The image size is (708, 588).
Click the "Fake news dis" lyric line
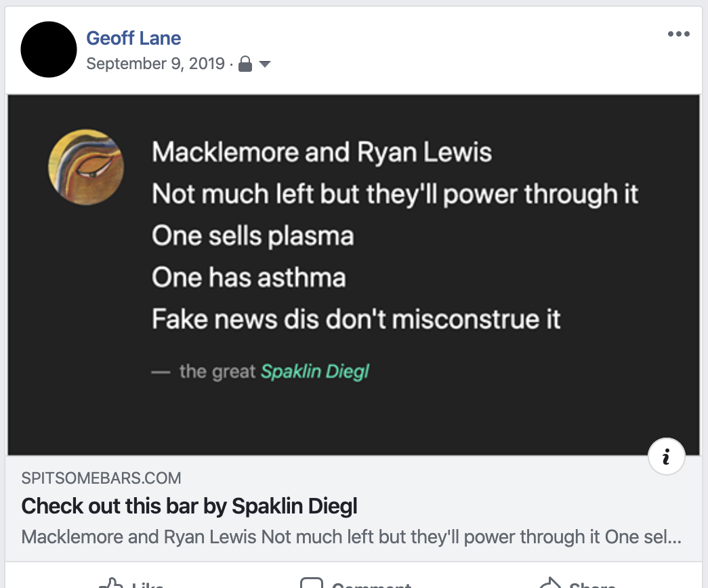pyautogui.click(x=356, y=318)
